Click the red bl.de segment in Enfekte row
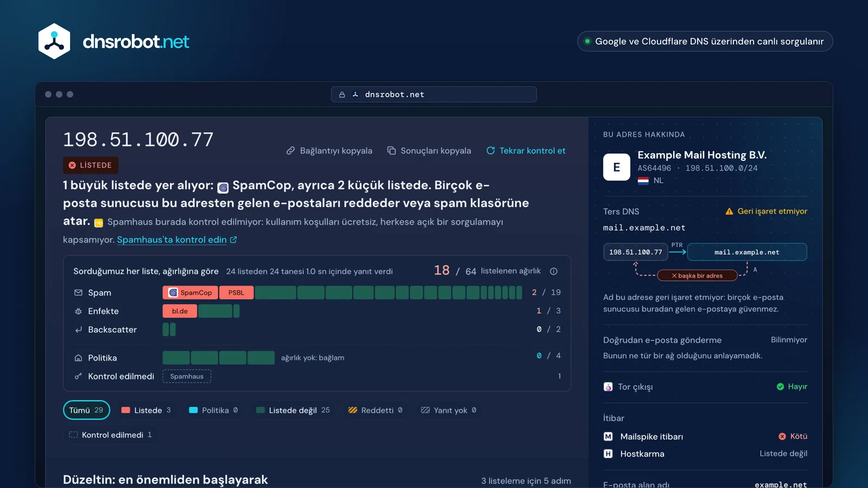The width and height of the screenshot is (868, 488). click(180, 311)
